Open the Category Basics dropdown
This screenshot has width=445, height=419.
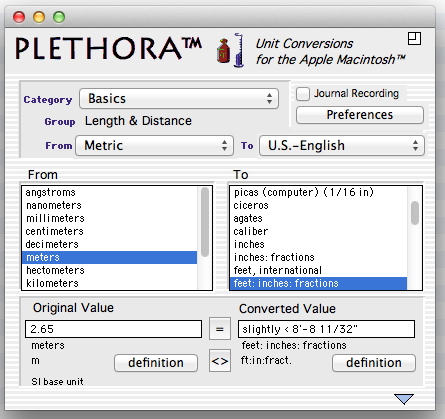(x=179, y=99)
